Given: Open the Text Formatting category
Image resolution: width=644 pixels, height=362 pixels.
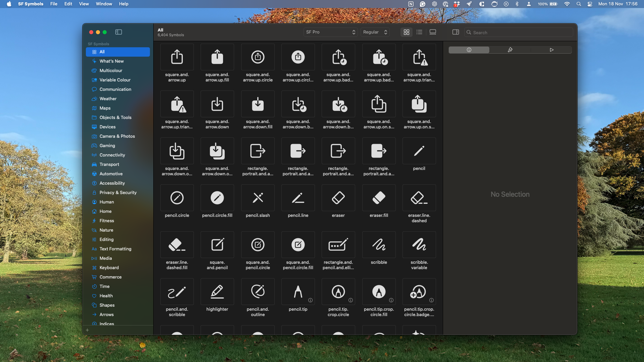Looking at the screenshot, I should 118,249.
